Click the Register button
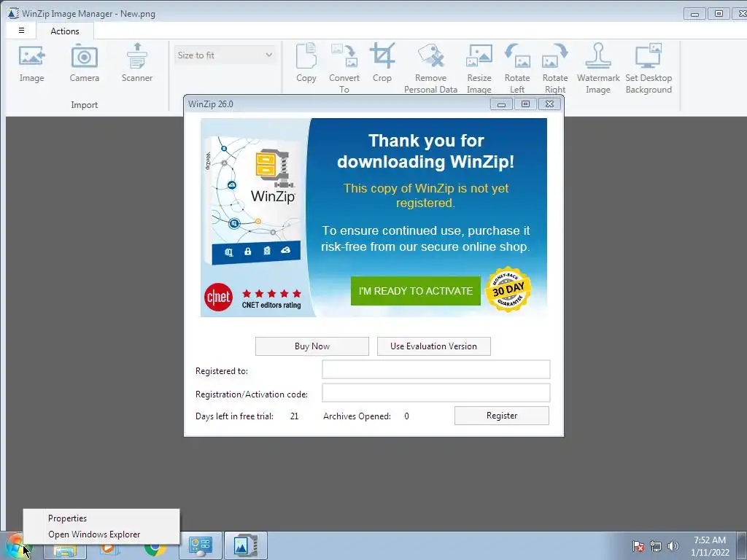 pos(502,416)
